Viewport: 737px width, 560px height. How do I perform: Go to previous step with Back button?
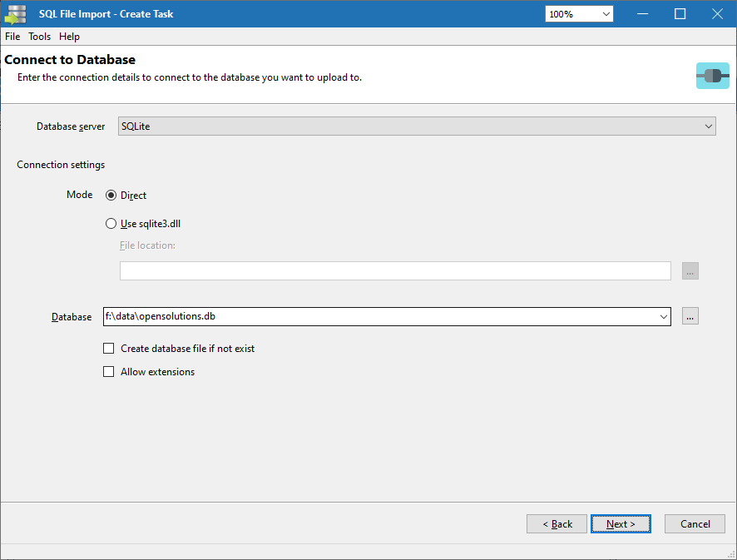point(556,523)
